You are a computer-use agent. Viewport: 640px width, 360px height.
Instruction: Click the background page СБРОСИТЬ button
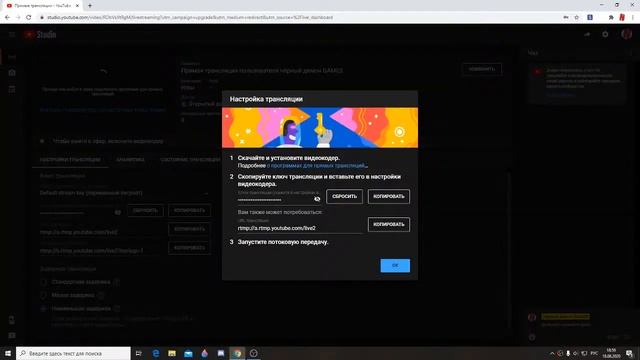pyautogui.click(x=145, y=211)
